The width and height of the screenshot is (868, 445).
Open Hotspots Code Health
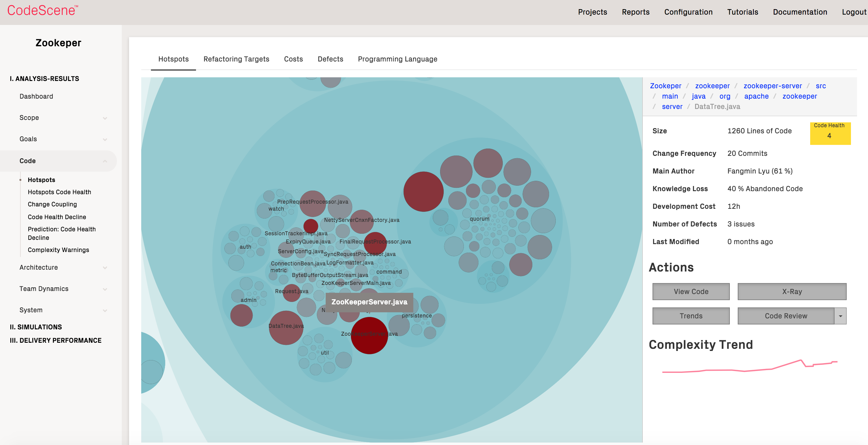(x=59, y=192)
